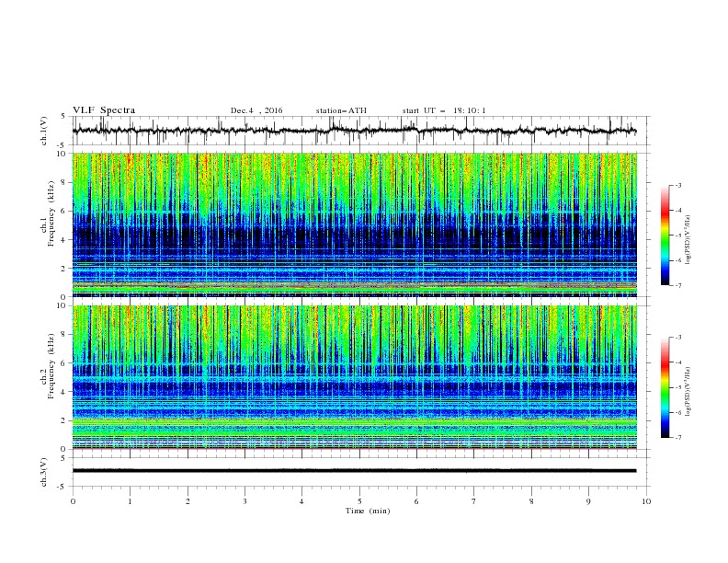Click the "VLF Spectra" plot title
The height and width of the screenshot is (563, 728).
104,110
